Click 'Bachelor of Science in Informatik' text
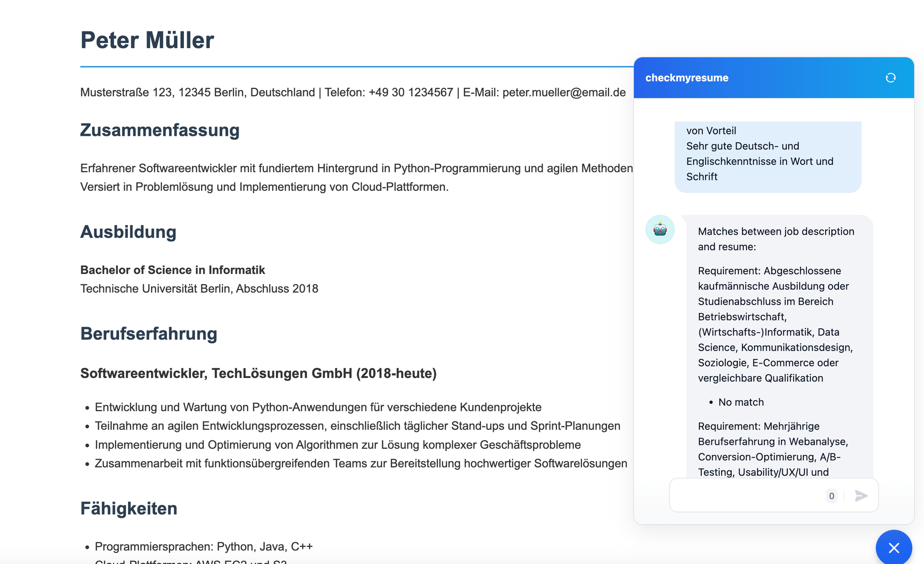 [x=173, y=270]
